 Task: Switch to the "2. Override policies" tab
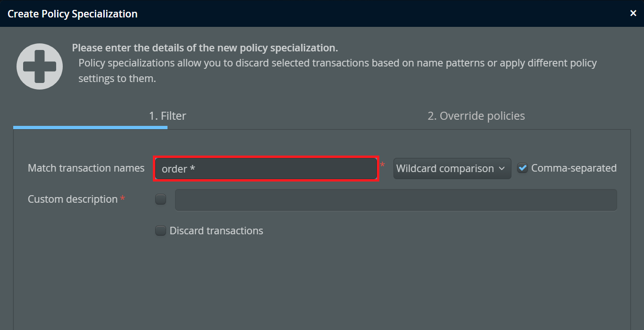pyautogui.click(x=476, y=116)
